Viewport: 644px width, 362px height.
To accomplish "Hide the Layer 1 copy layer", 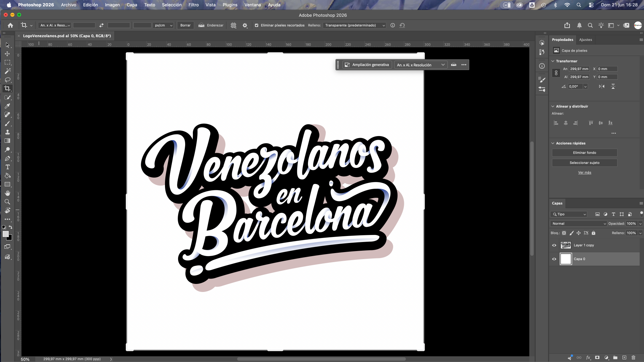I will point(554,245).
